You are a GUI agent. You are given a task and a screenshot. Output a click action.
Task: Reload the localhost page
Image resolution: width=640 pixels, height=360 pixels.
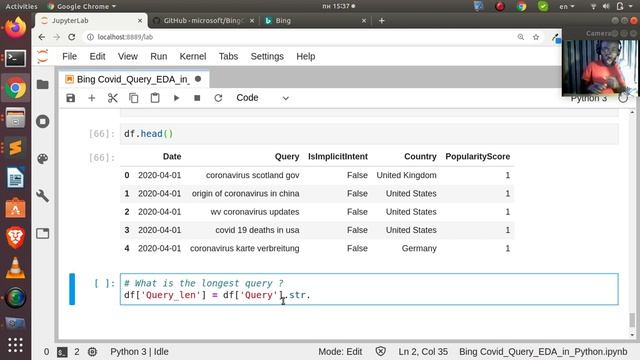tap(72, 37)
